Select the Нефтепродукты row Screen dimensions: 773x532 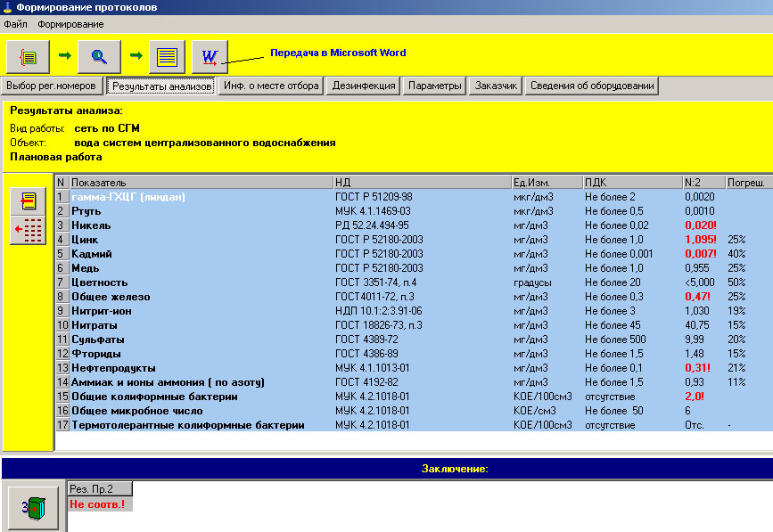pyautogui.click(x=414, y=368)
